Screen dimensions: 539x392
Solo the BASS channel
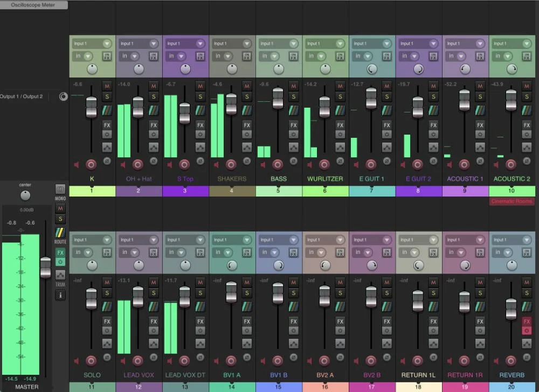(x=294, y=97)
